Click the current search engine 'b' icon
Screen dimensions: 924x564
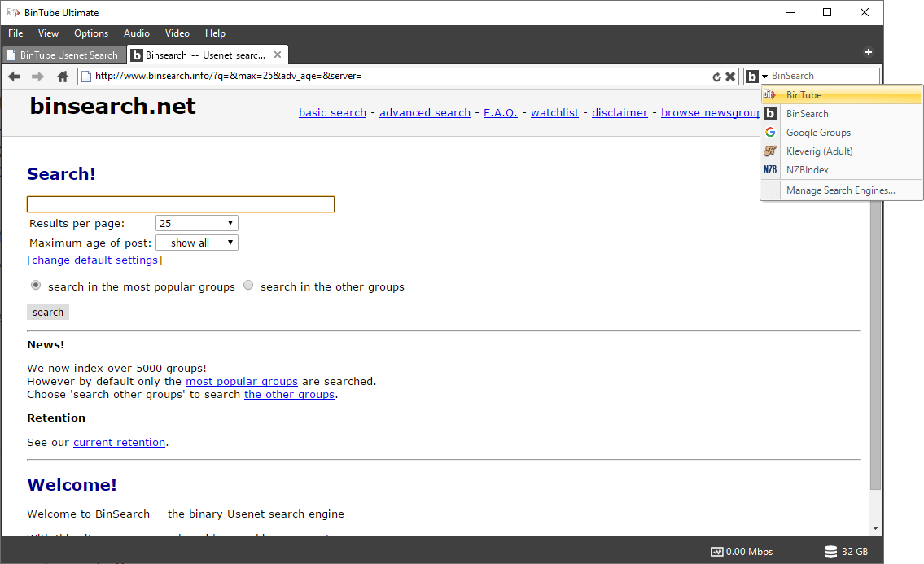click(752, 76)
